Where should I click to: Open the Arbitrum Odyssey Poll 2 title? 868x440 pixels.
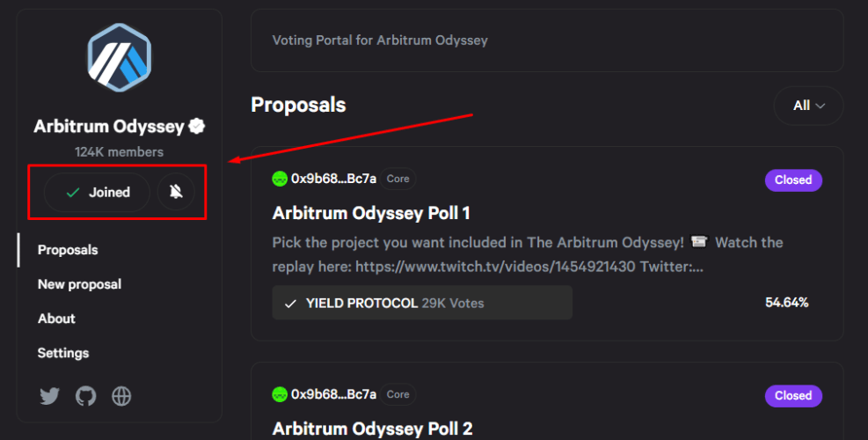373,429
